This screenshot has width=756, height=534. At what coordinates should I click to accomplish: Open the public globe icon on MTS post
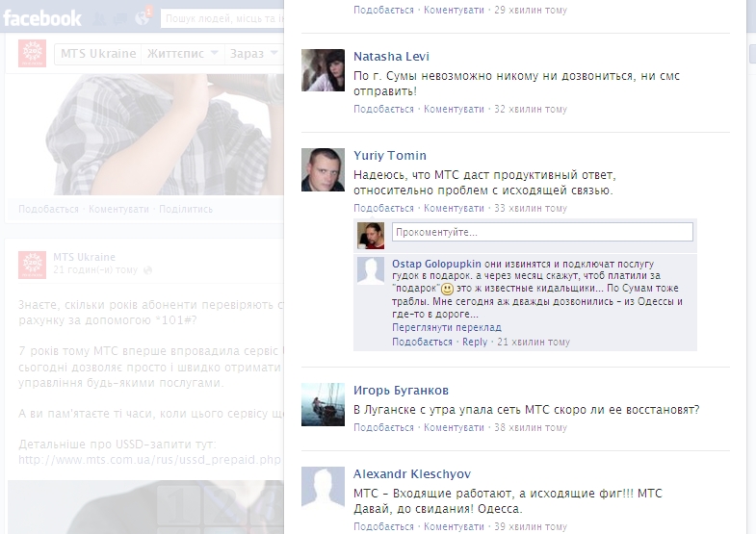(x=148, y=270)
